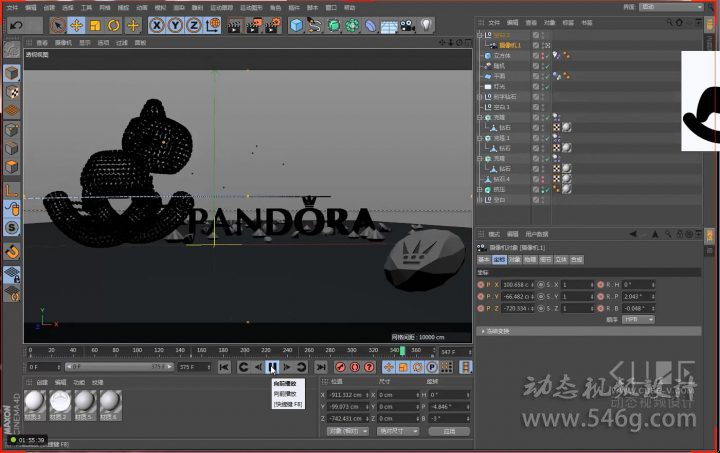Jump to start of timeline
The height and width of the screenshot is (453, 720).
pos(224,367)
